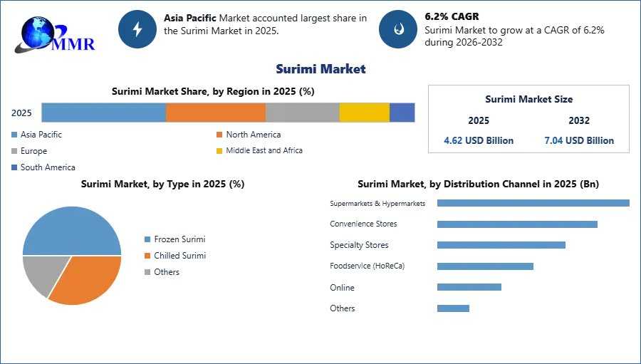641x364 pixels.
Task: Select the gray Europe bar segment
Action: click(x=303, y=113)
